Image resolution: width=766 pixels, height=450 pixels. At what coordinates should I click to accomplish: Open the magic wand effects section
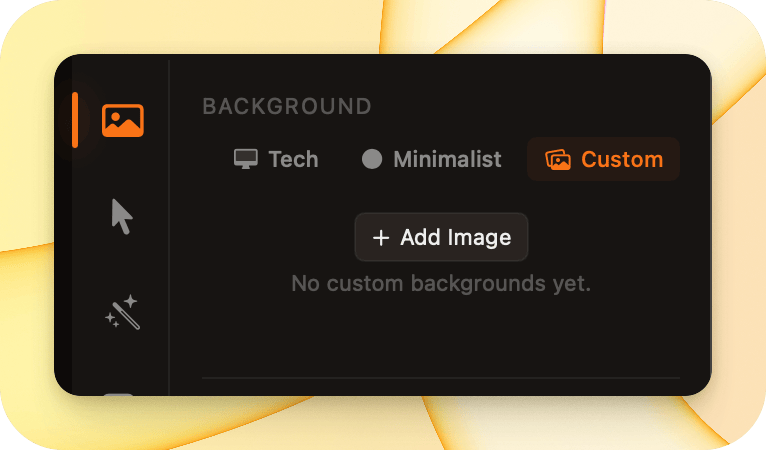(123, 312)
